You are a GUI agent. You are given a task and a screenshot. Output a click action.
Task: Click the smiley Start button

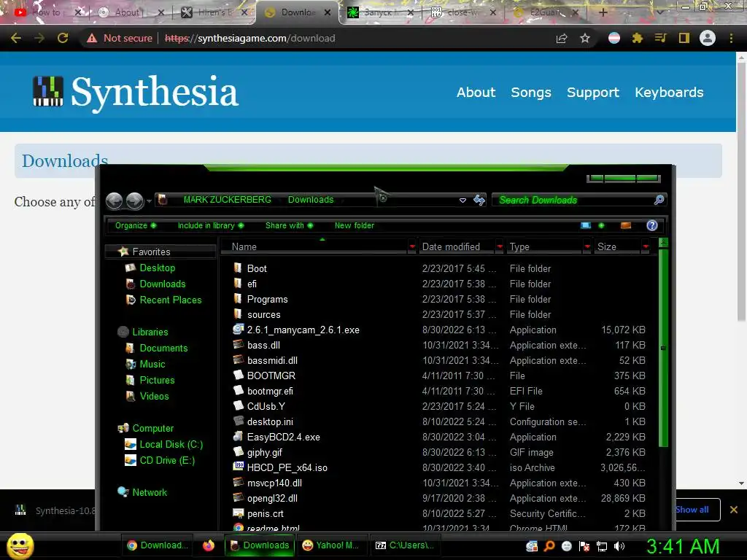point(20,545)
